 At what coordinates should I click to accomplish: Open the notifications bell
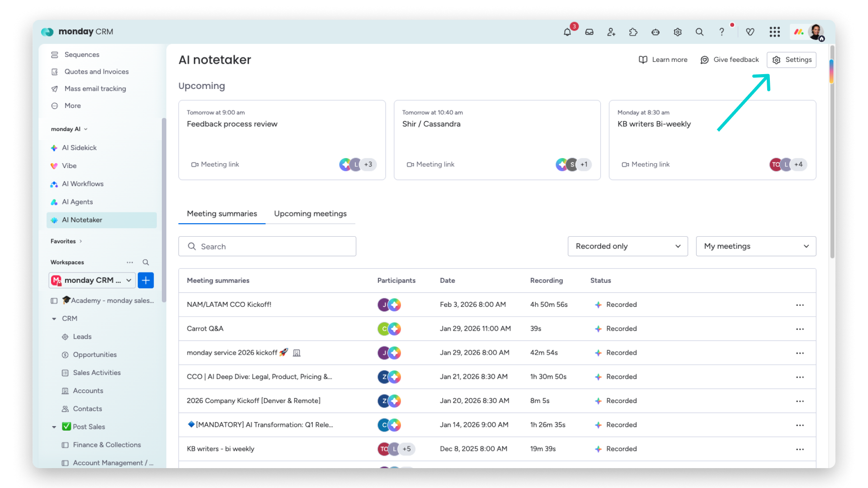(x=567, y=32)
